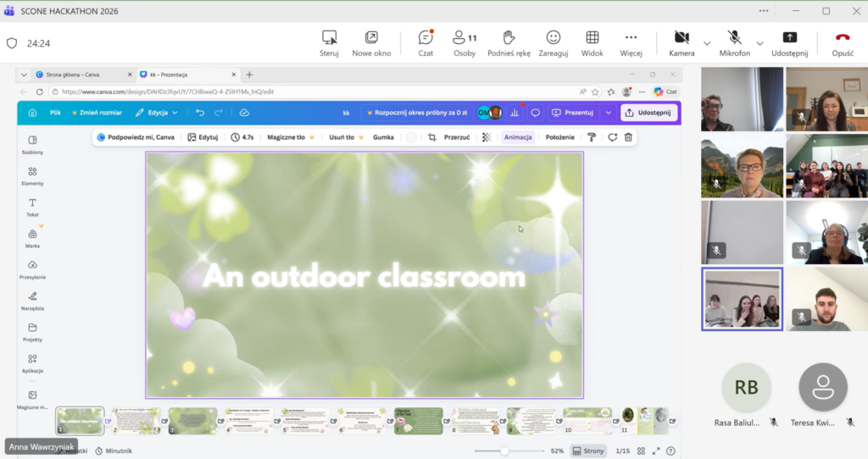Toggle the Strony pages view
The image size is (868, 459).
588,451
